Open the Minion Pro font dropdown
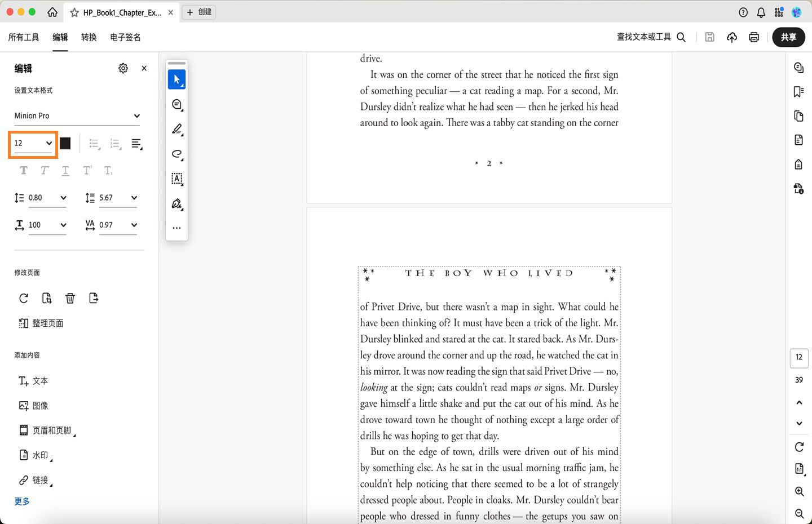The height and width of the screenshot is (524, 812). coord(77,116)
